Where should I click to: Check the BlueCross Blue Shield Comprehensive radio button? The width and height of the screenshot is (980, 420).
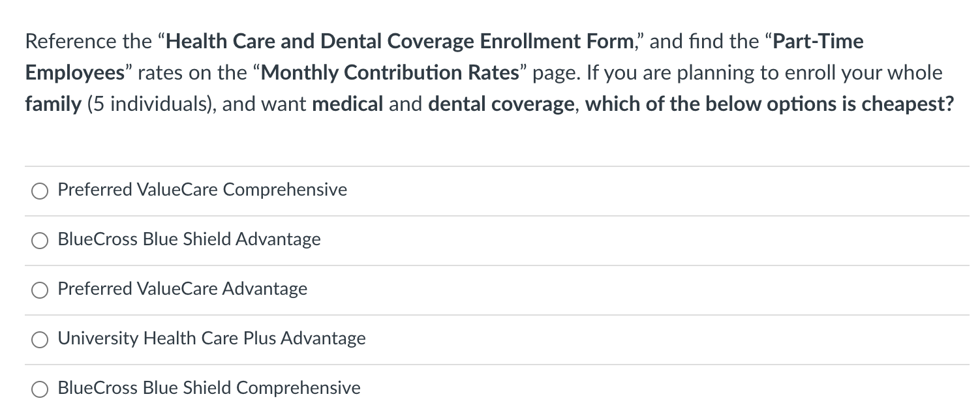coord(40,389)
